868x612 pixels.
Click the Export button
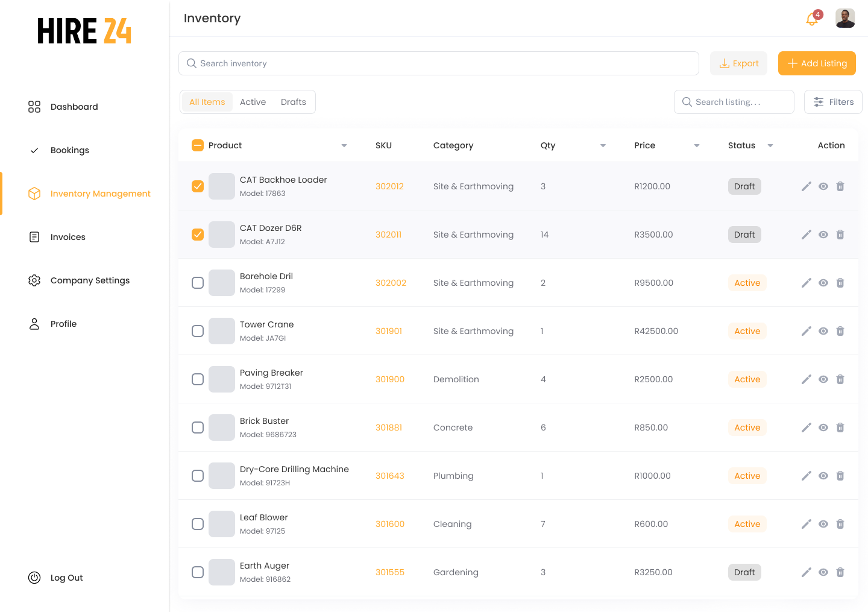click(x=738, y=63)
